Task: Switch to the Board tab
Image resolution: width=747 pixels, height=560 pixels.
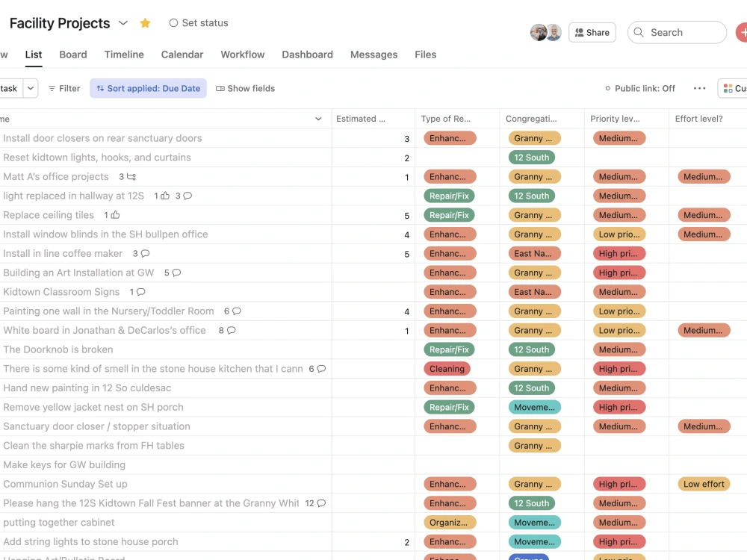Action: tap(72, 55)
